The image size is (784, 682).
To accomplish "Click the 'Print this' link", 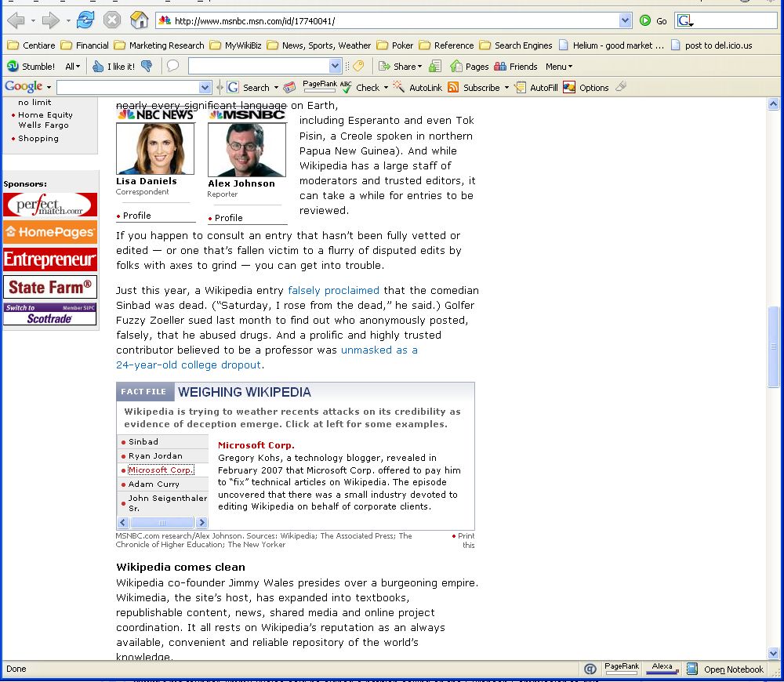I will click(x=466, y=540).
